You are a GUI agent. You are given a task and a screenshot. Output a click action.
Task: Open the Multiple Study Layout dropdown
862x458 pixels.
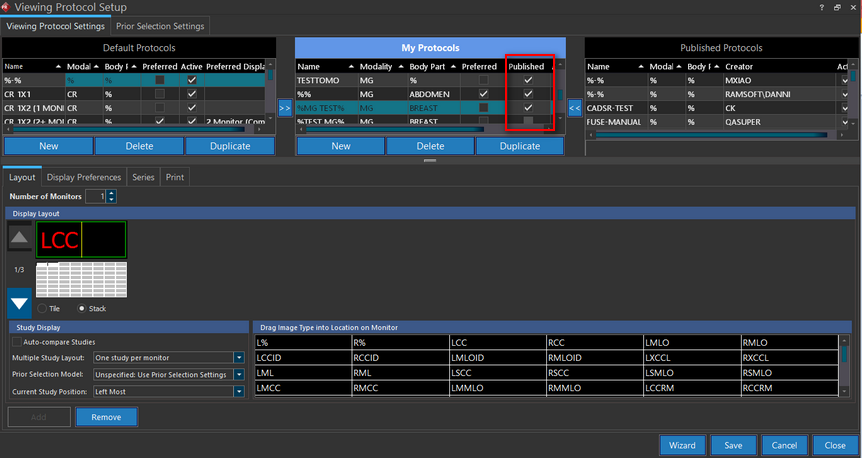tap(239, 357)
